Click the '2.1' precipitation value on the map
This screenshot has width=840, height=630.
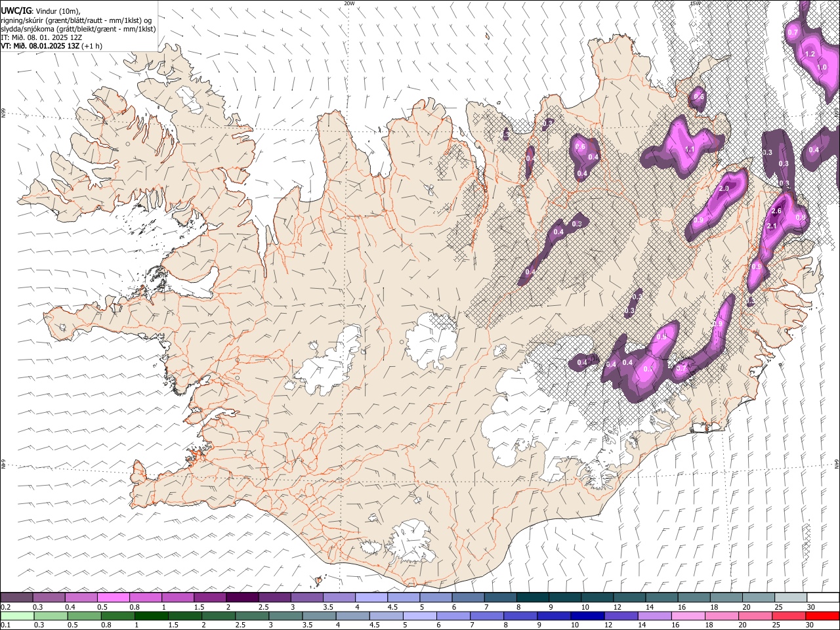(772, 226)
